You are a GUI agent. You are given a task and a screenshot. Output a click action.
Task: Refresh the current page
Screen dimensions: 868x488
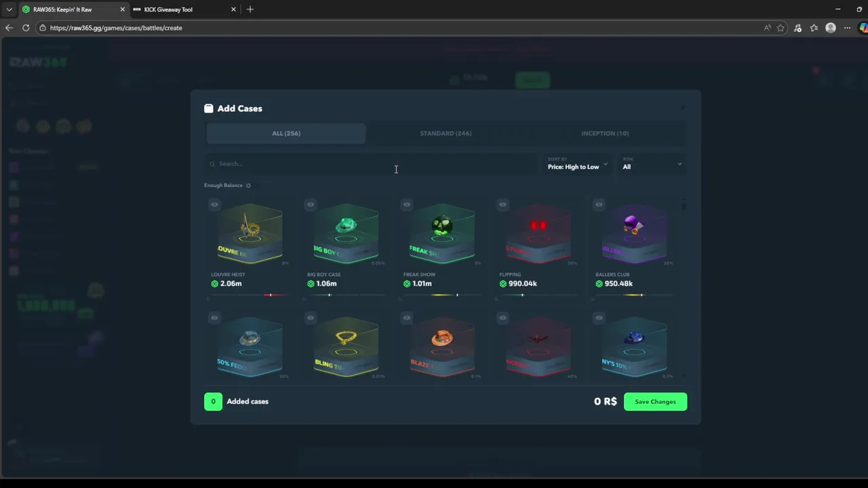point(26,28)
